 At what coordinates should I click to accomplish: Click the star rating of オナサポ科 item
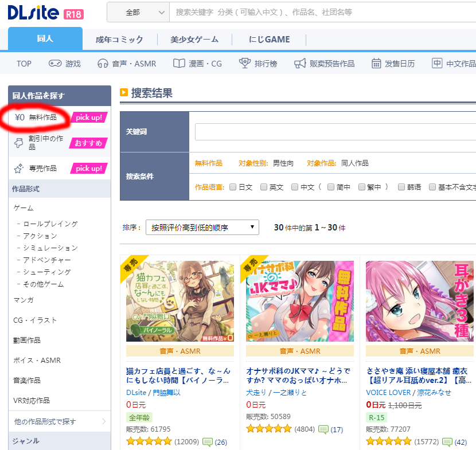[269, 429]
